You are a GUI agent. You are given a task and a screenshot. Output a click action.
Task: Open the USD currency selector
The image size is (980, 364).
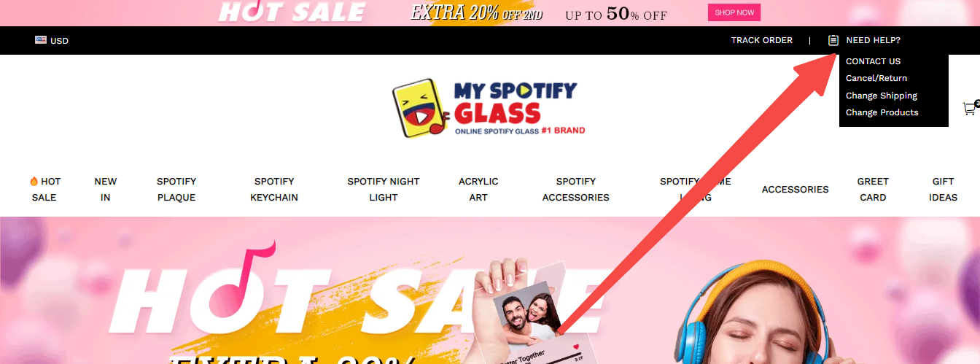click(x=52, y=40)
